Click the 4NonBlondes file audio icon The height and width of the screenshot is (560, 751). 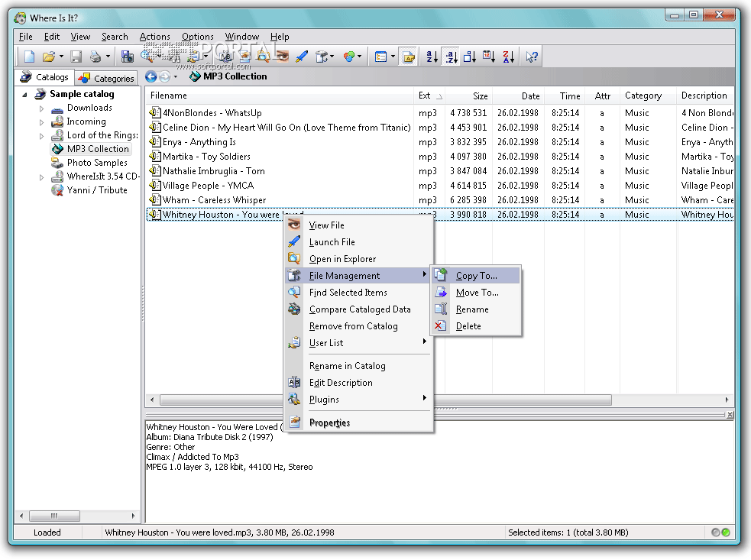154,112
